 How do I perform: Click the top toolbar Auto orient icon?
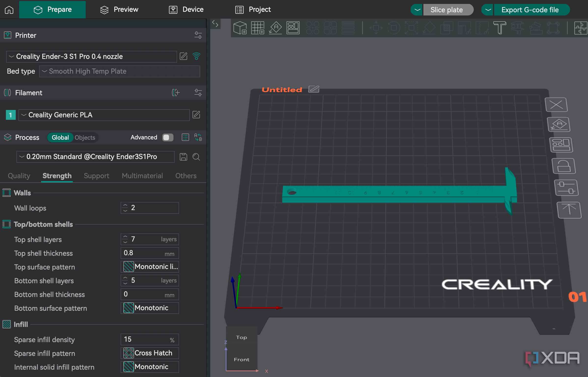275,28
